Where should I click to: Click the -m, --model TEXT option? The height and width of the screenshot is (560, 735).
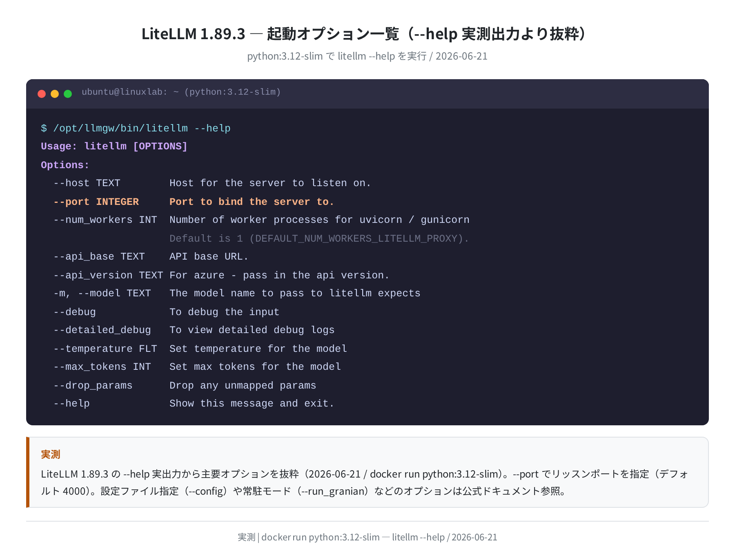[102, 293]
